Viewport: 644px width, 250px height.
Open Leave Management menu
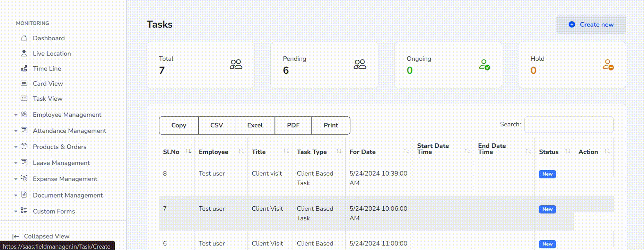[x=61, y=163]
